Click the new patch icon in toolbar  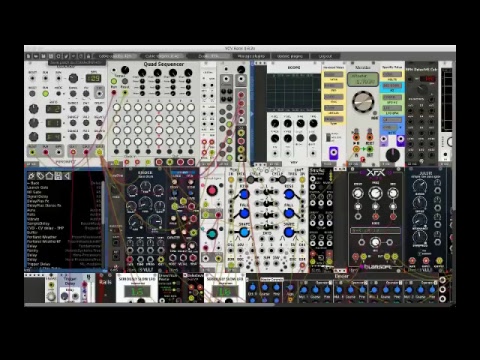[x=29, y=56]
